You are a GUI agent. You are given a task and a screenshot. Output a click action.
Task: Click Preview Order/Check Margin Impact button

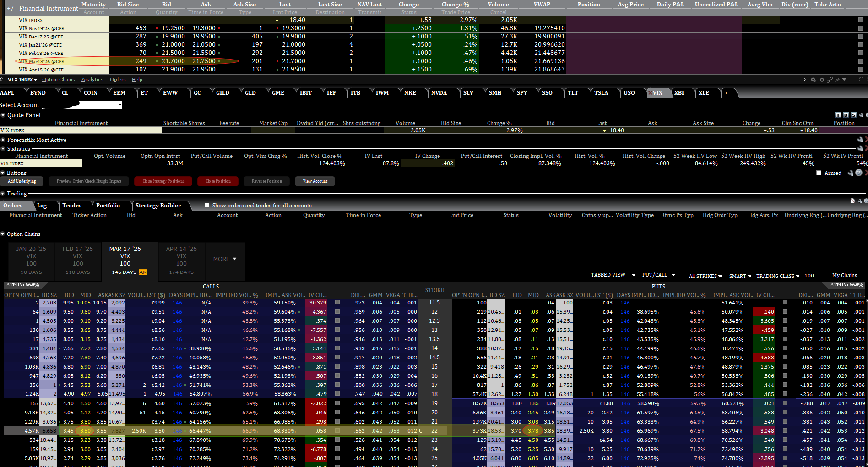point(89,181)
